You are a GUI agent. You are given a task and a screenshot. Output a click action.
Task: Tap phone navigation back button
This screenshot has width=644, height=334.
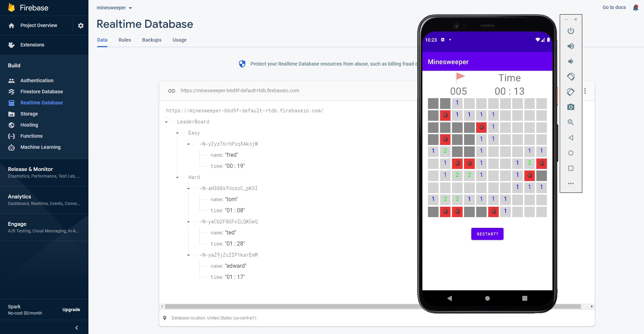450,298
